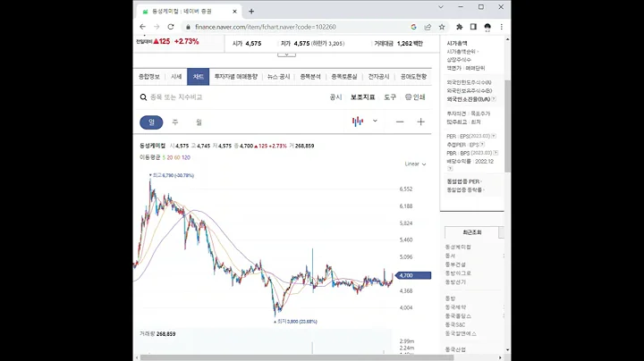This screenshot has height=361, width=644.
Task: Open the 전자공시 tab
Action: click(x=378, y=77)
